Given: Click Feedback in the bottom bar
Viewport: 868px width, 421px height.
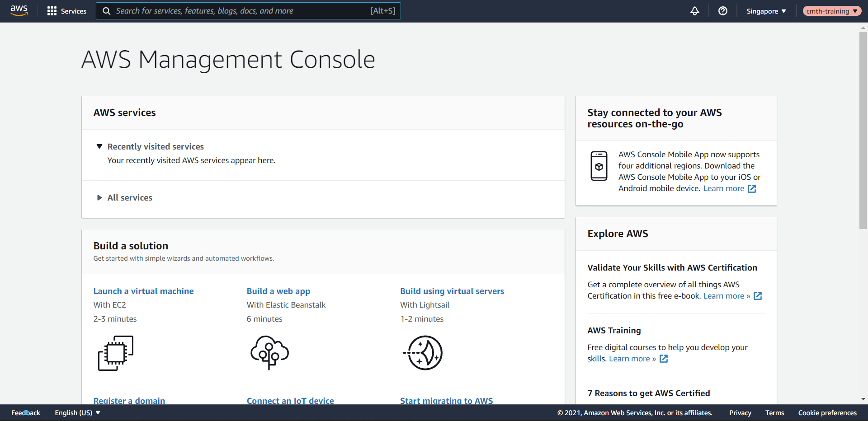Looking at the screenshot, I should click(25, 412).
